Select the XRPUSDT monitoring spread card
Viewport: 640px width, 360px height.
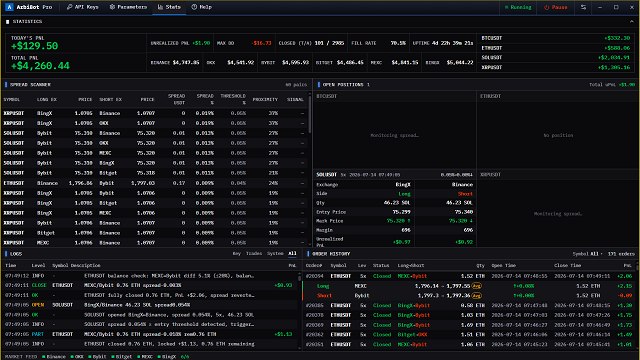(x=557, y=209)
